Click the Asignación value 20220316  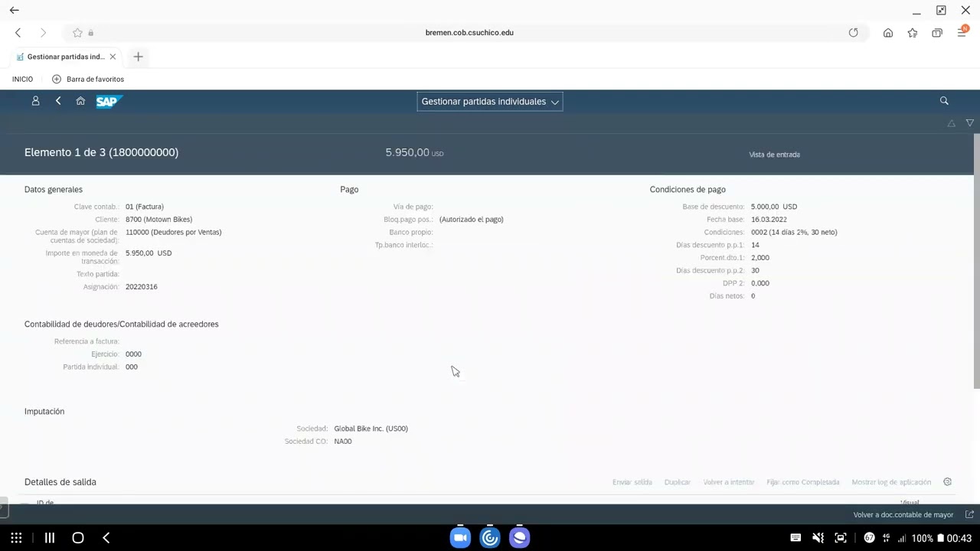point(142,287)
